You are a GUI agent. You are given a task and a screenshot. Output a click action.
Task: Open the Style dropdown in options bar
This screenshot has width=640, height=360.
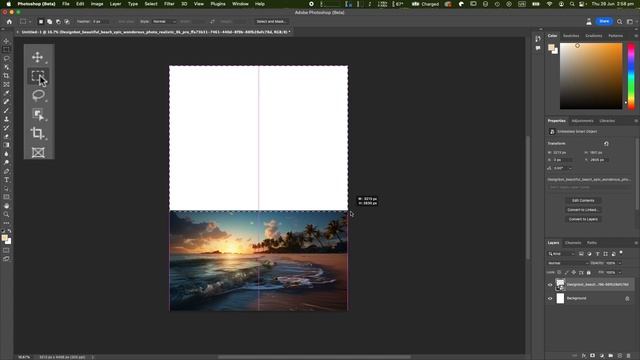pos(164,22)
